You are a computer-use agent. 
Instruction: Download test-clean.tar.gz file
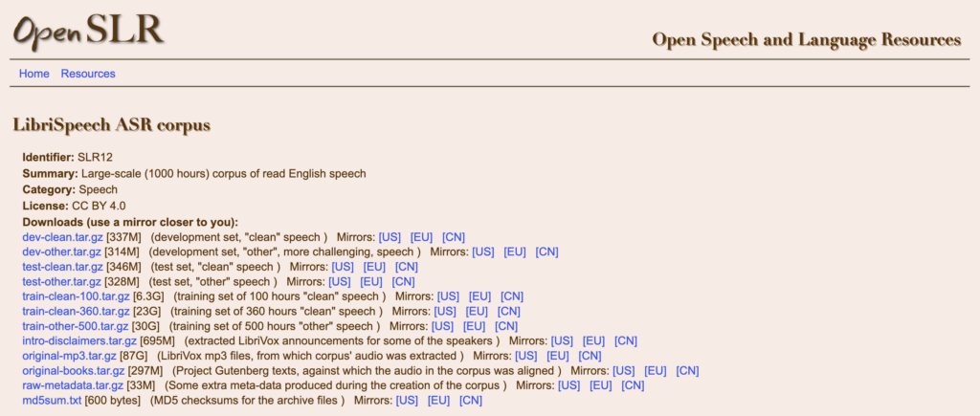pos(62,268)
